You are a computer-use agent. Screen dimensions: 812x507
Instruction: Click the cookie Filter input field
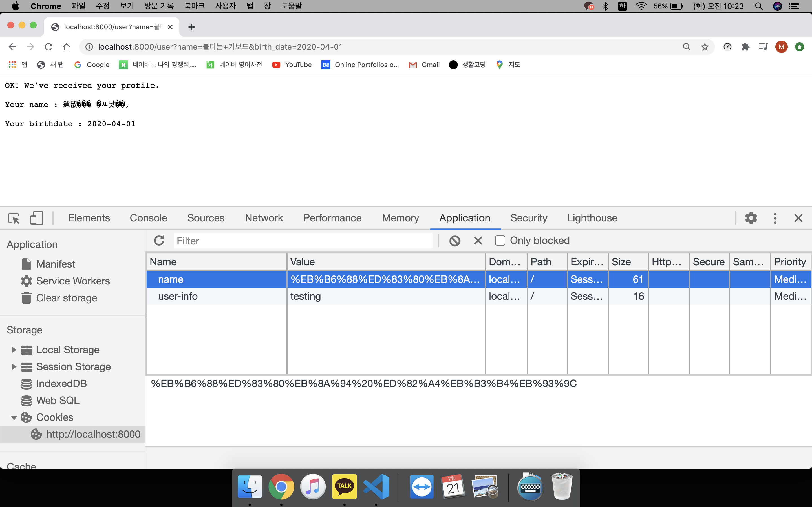click(303, 241)
